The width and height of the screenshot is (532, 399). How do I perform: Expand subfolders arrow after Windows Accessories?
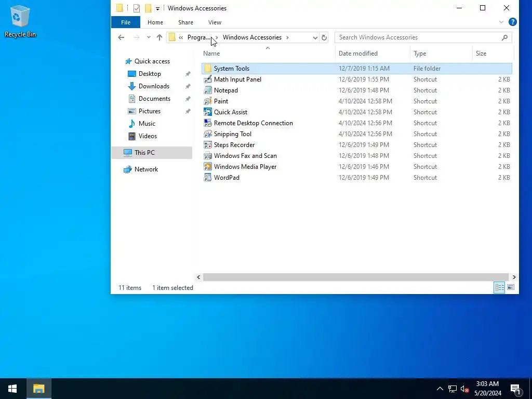[287, 37]
